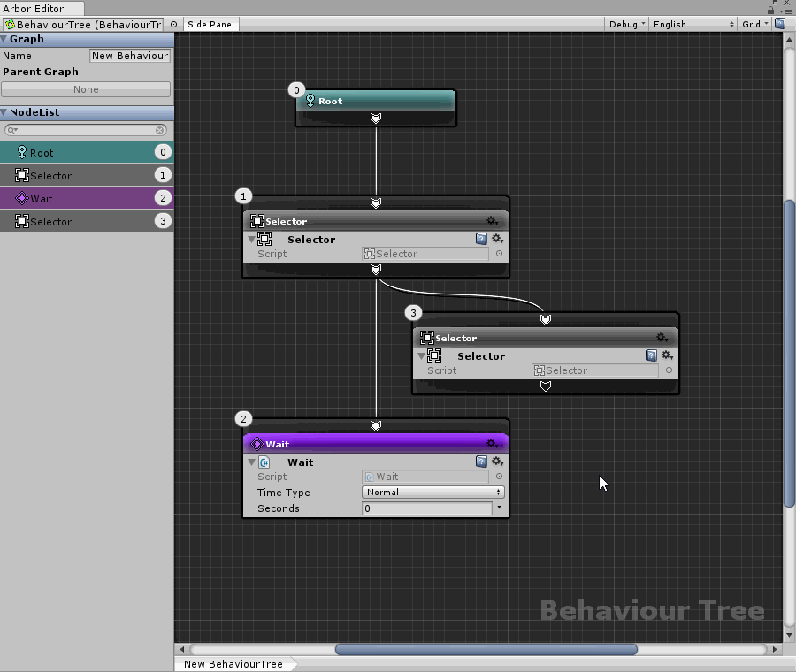
Task: Open the Time Type dropdown showing Normal
Action: (433, 493)
